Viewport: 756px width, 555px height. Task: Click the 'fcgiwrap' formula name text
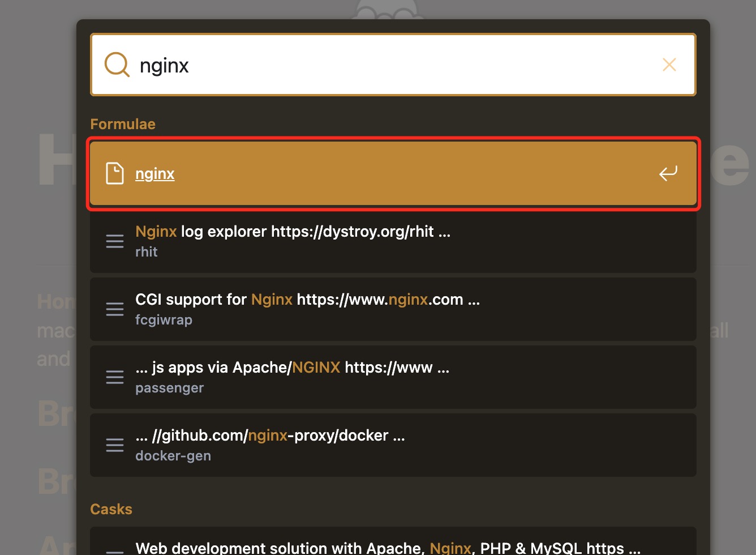click(164, 320)
